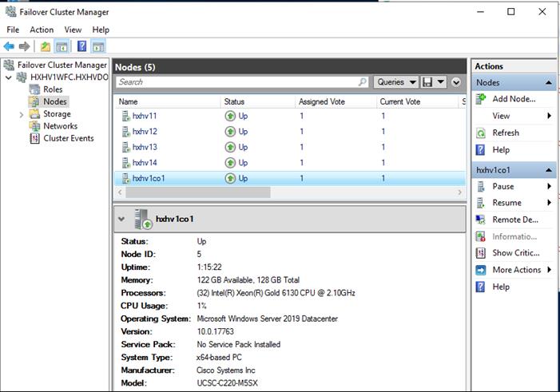Open the Action menu
Viewport: 560px width, 392px height.
(x=42, y=30)
